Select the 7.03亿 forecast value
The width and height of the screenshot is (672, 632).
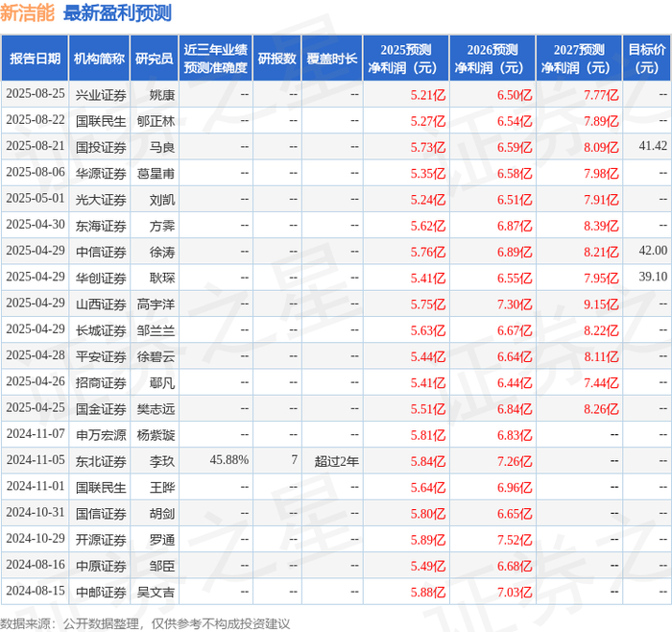click(x=515, y=592)
